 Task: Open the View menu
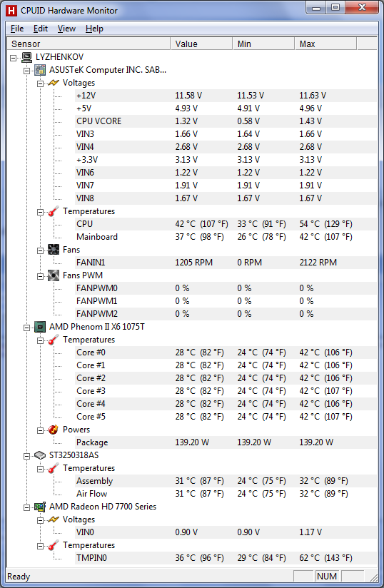pos(66,29)
